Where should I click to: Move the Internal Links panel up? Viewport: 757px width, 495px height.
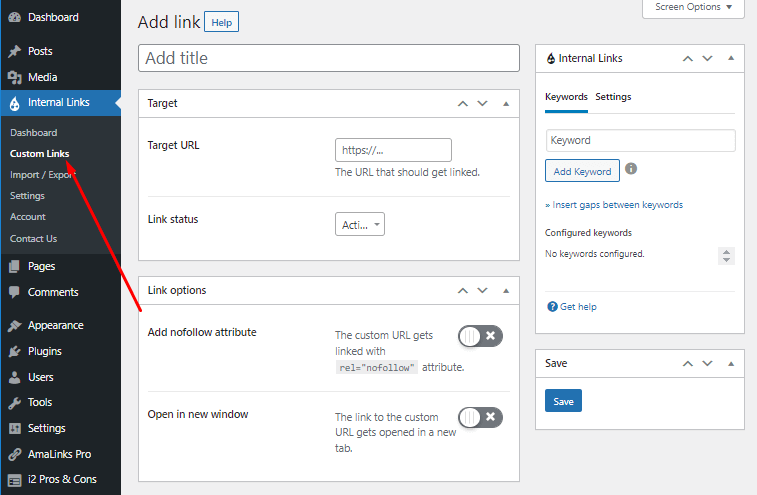(x=688, y=58)
